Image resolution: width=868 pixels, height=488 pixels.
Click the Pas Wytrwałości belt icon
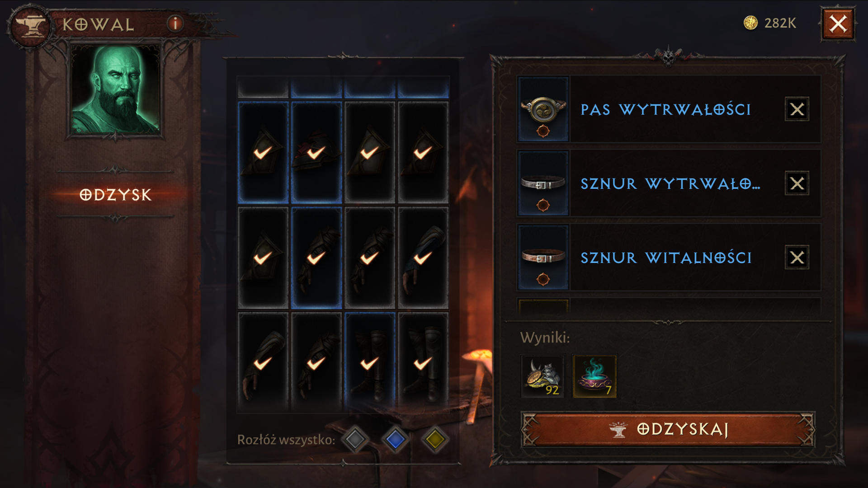coord(543,109)
